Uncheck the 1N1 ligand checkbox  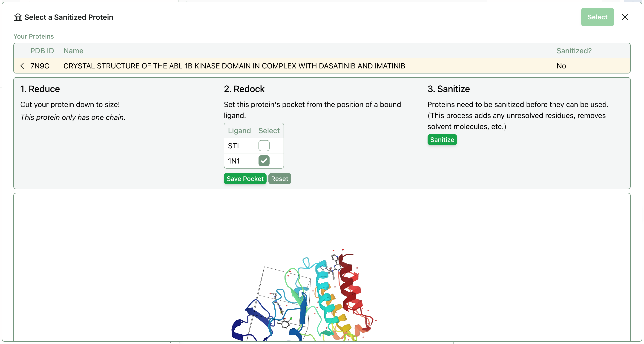[264, 161]
